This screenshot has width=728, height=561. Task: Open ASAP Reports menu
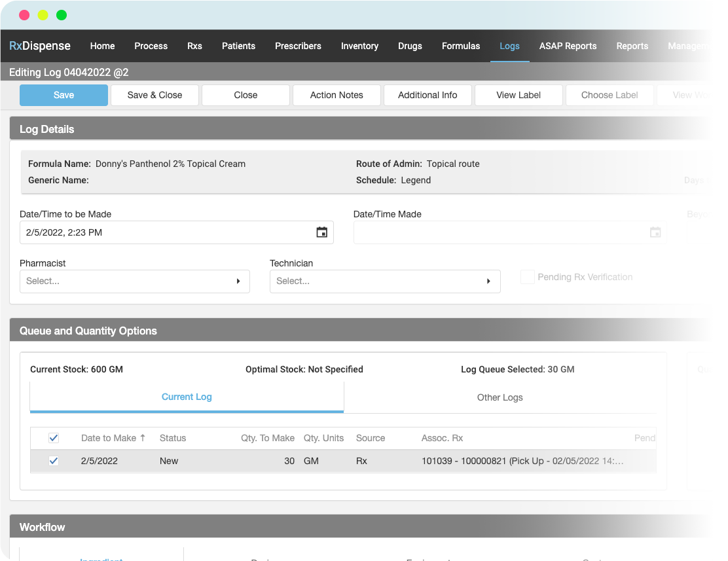point(568,46)
